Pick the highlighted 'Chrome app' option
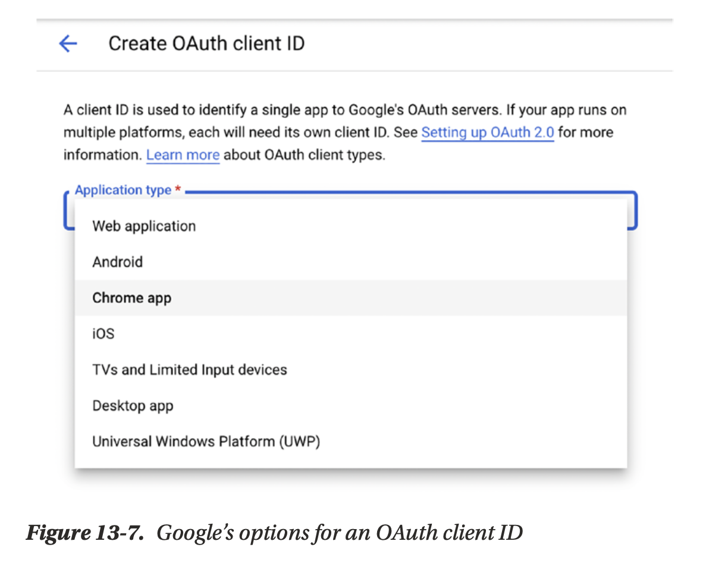The image size is (728, 563). click(x=131, y=298)
